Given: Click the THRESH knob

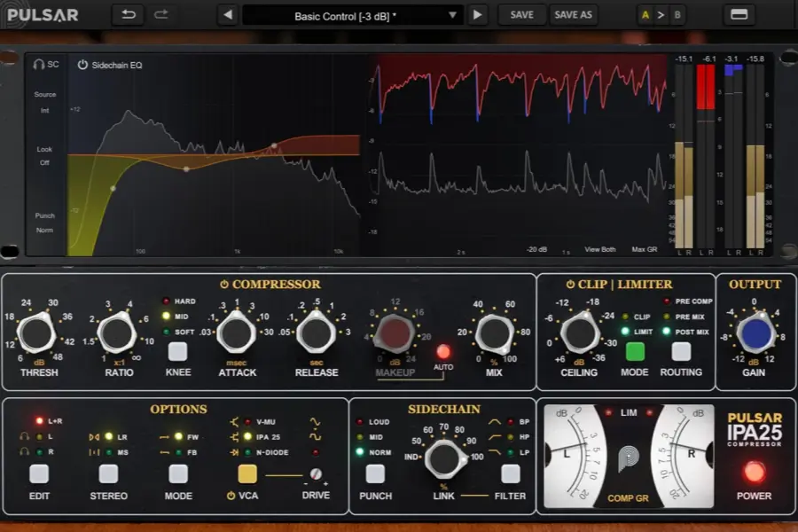Looking at the screenshot, I should 36,333.
